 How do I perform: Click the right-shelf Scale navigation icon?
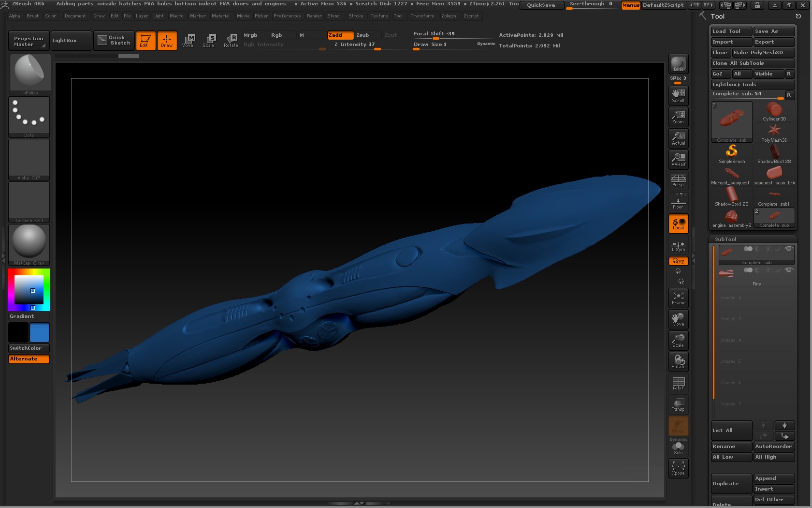(678, 341)
